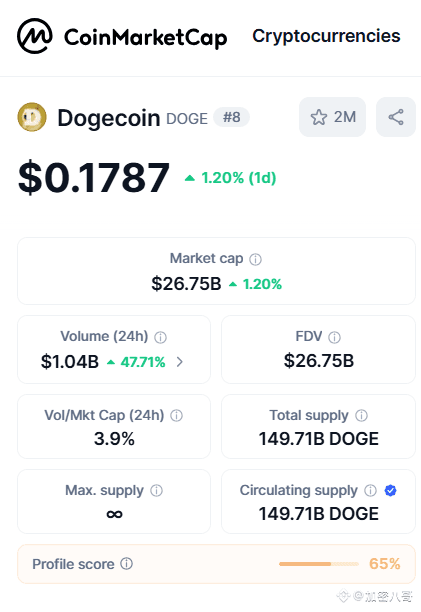Image resolution: width=421 pixels, height=612 pixels.
Task: Click info icon beside Max. supply
Action: (156, 490)
